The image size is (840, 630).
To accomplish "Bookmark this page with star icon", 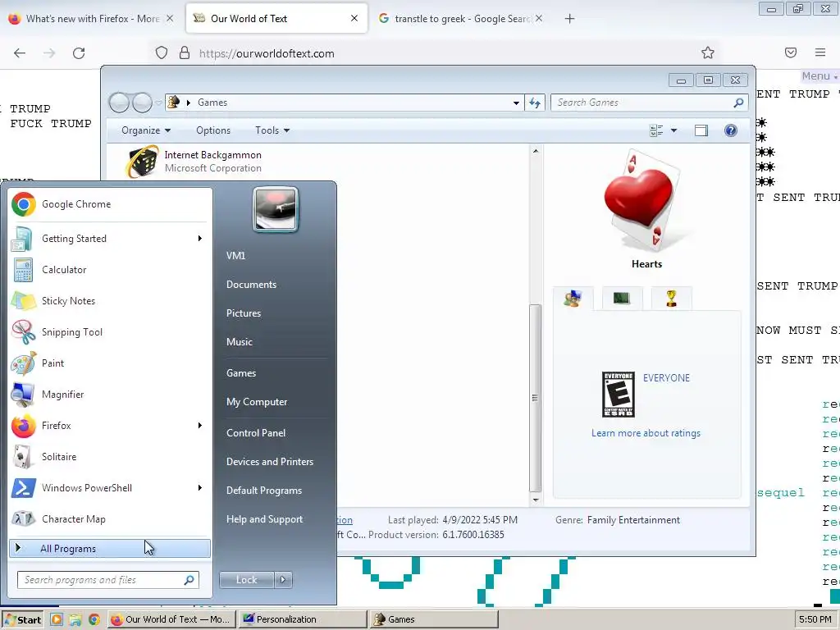I will pos(708,52).
